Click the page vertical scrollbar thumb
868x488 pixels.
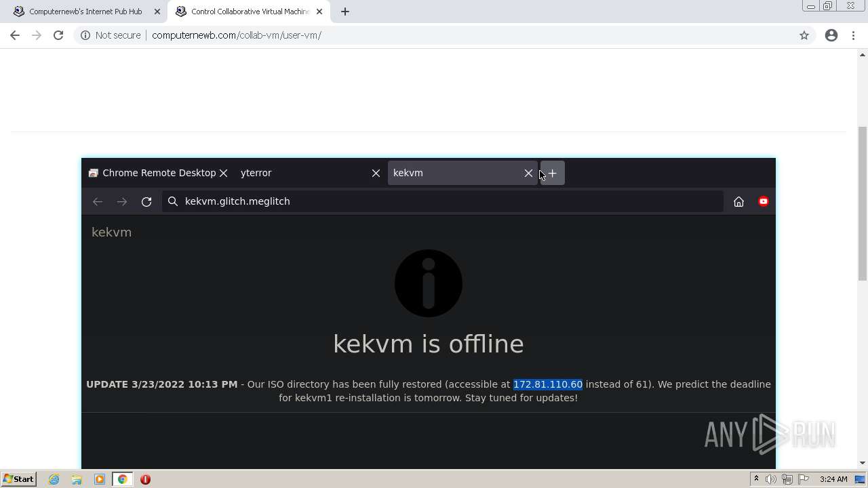point(863,203)
